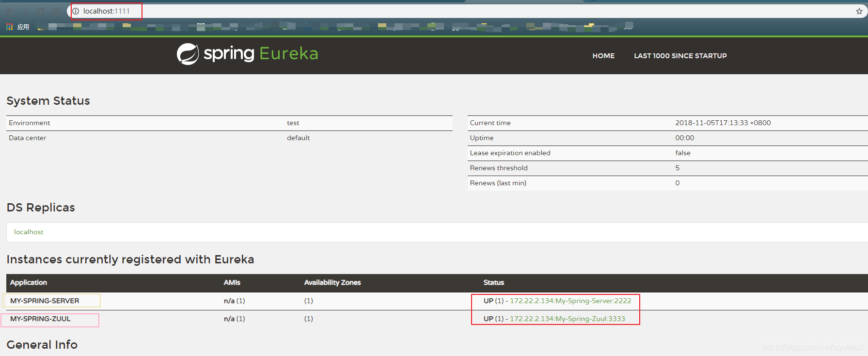
Task: View site information icon in address bar
Action: [76, 11]
